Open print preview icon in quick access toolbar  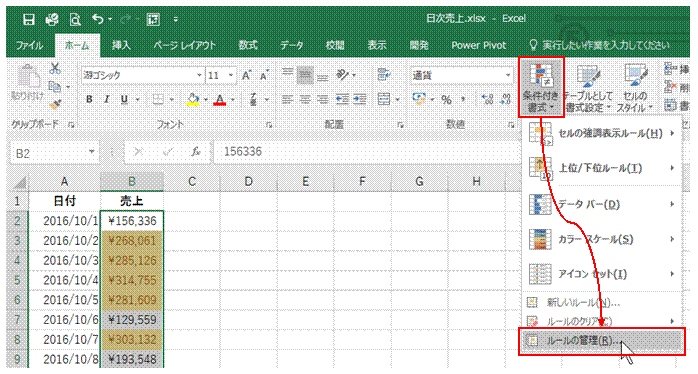[x=75, y=19]
